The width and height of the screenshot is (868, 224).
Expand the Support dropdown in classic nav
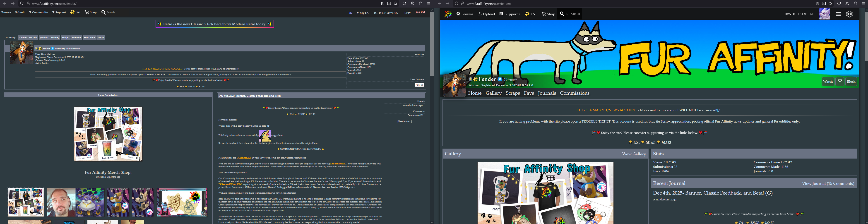pos(59,12)
